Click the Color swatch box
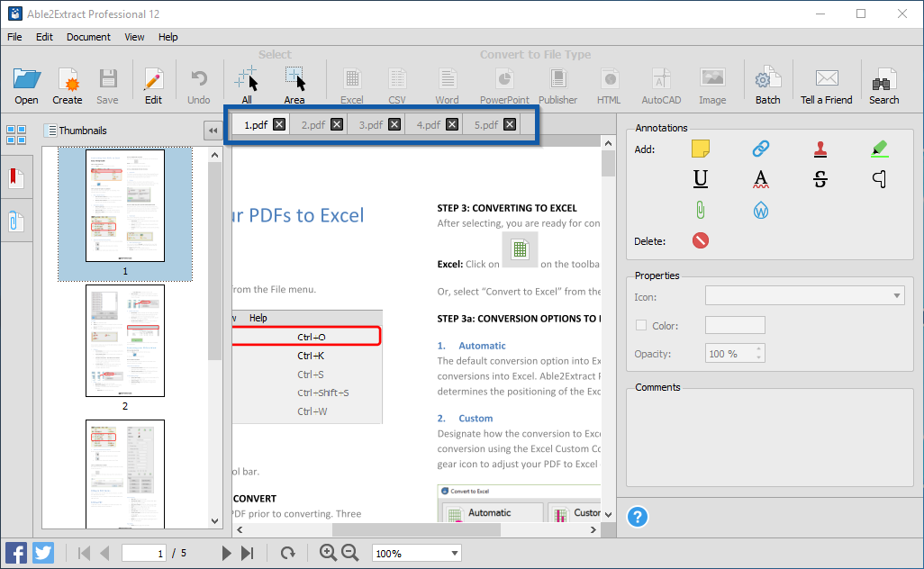The width and height of the screenshot is (924, 569). click(x=735, y=324)
